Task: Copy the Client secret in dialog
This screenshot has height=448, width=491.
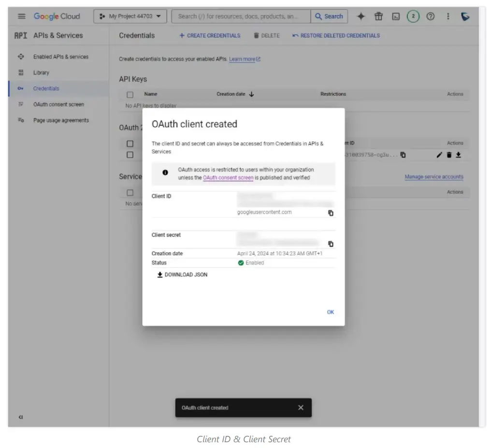Action: pyautogui.click(x=331, y=244)
